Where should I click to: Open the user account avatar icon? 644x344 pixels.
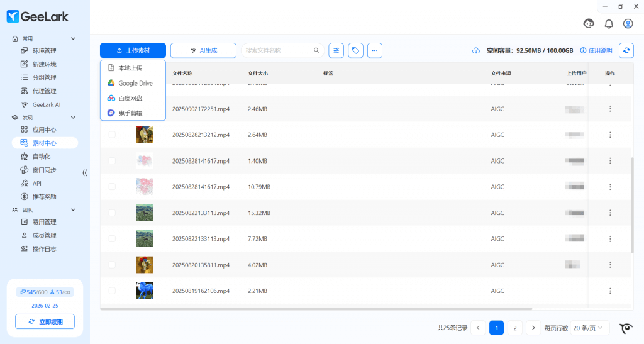point(628,24)
